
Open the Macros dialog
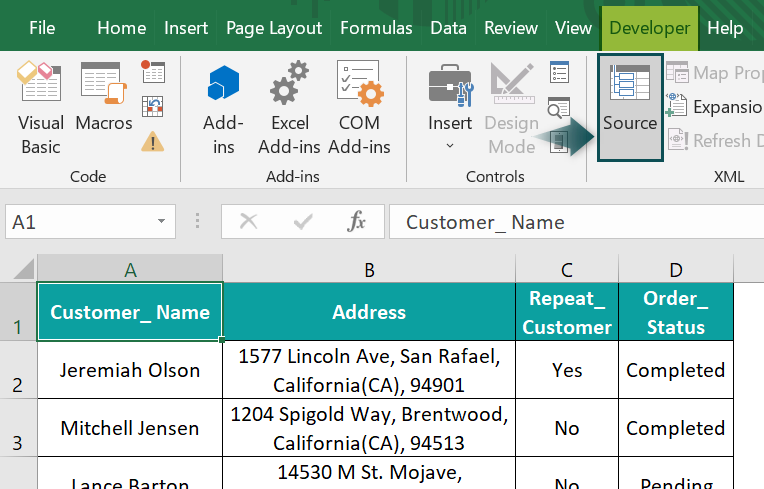click(104, 96)
